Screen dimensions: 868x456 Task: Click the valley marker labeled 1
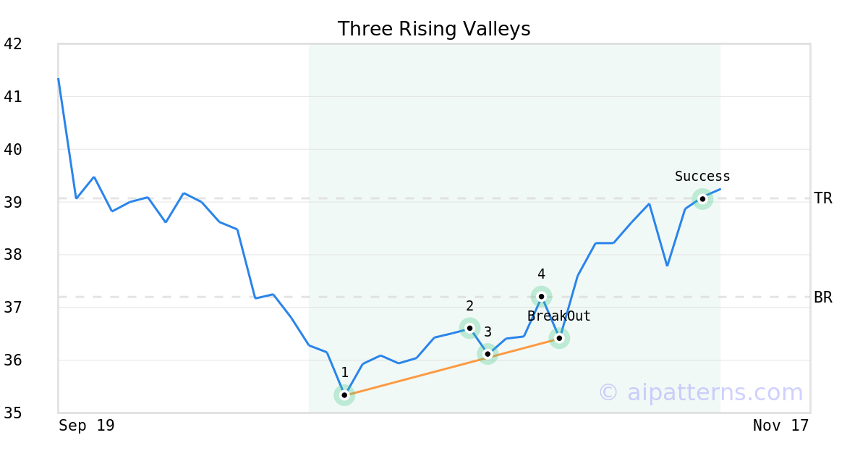[344, 395]
